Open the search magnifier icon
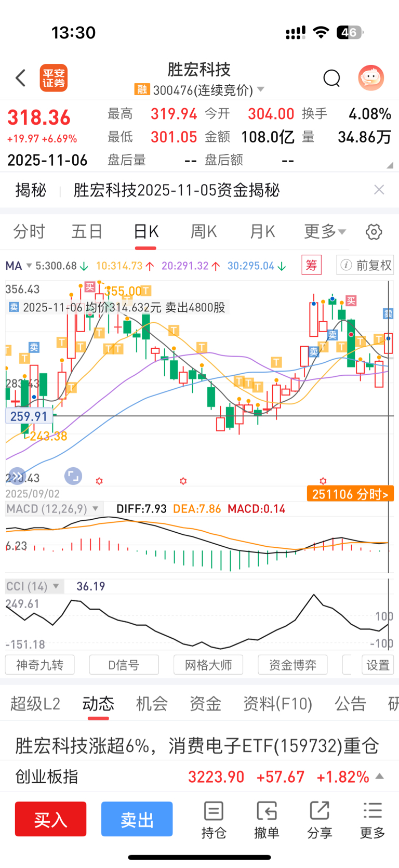 pyautogui.click(x=331, y=78)
